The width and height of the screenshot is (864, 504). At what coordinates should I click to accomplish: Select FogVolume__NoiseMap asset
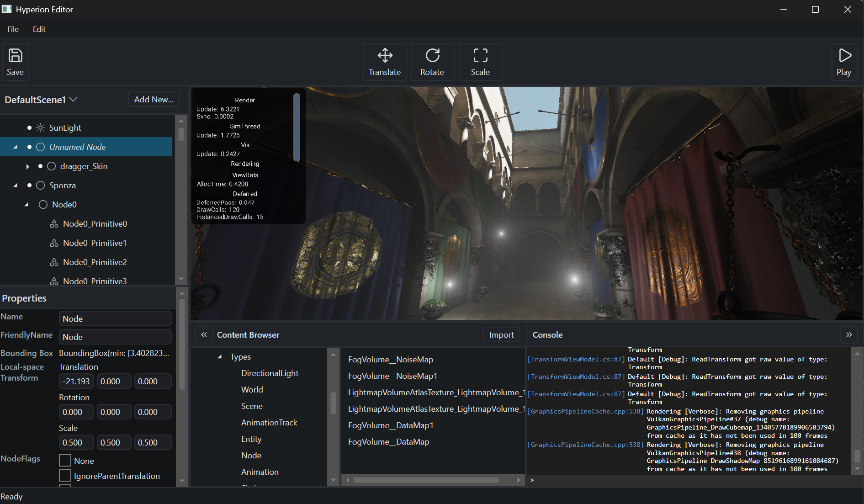click(391, 360)
